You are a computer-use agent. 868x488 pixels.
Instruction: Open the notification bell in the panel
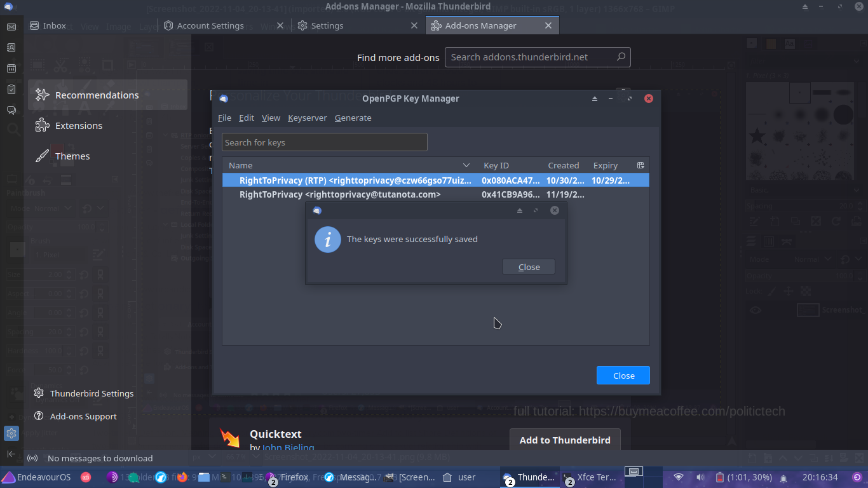pyautogui.click(x=783, y=478)
